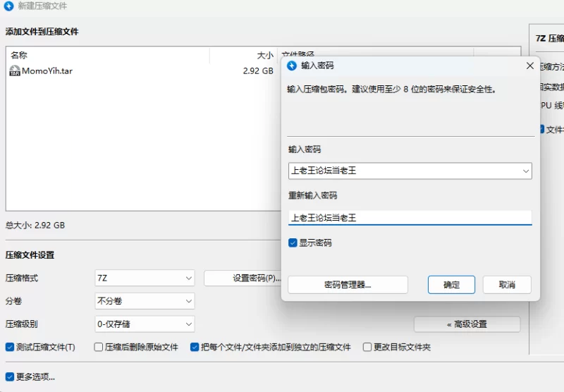Enable 更改目标文件夹 checkbox
564x392 pixels.
[x=367, y=347]
